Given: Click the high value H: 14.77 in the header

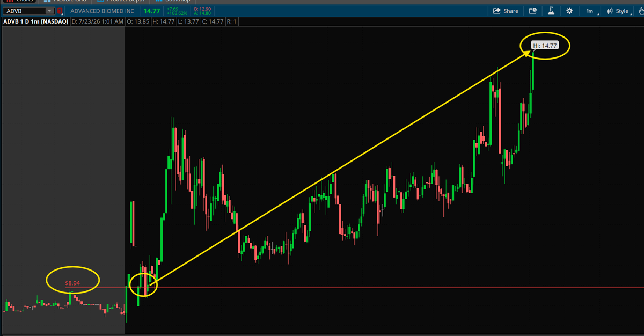Looking at the screenshot, I should click(164, 21).
